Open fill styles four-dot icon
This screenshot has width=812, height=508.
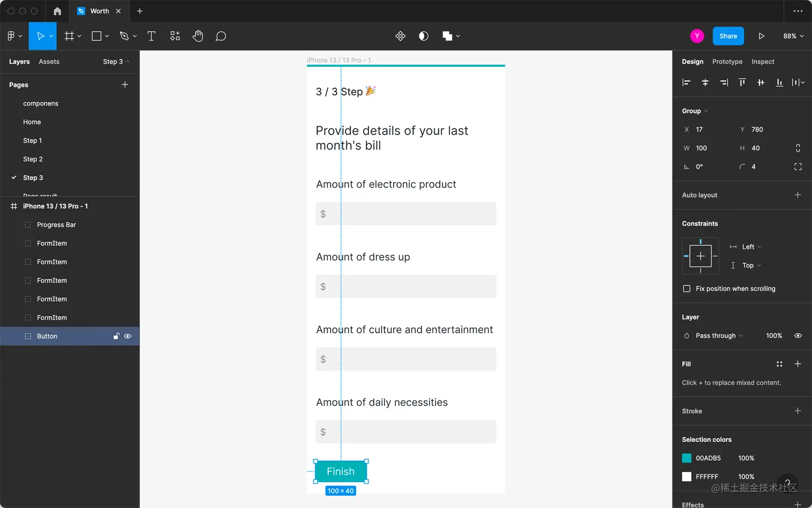779,364
